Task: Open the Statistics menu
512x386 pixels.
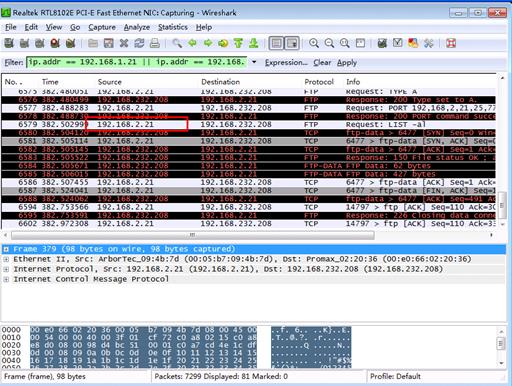Action: point(173,27)
